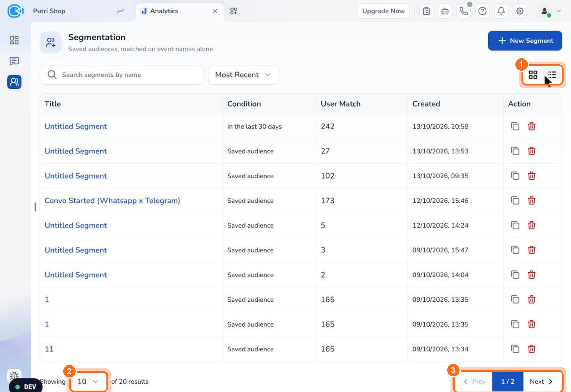Focus the Search segments by name field
The image size is (571, 392).
[122, 75]
